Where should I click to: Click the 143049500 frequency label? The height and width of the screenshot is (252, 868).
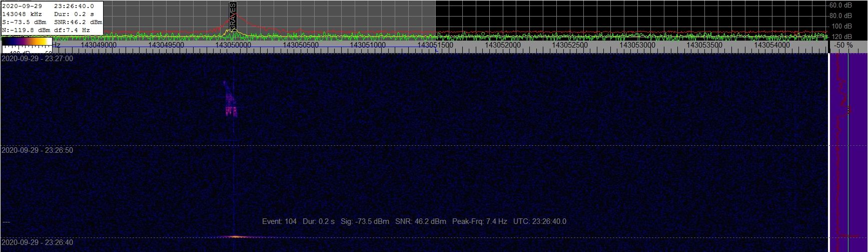pos(166,45)
